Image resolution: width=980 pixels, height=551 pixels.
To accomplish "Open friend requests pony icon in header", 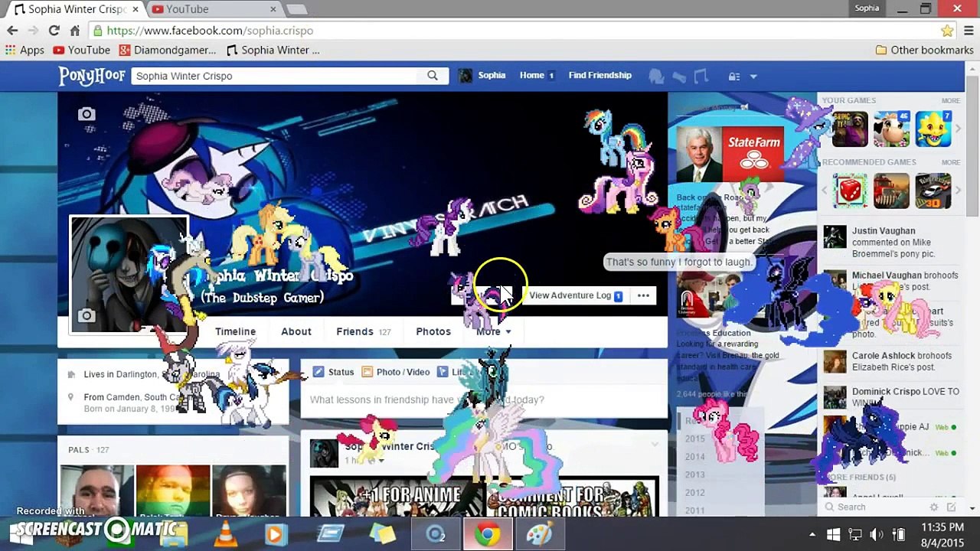I will pyautogui.click(x=656, y=76).
